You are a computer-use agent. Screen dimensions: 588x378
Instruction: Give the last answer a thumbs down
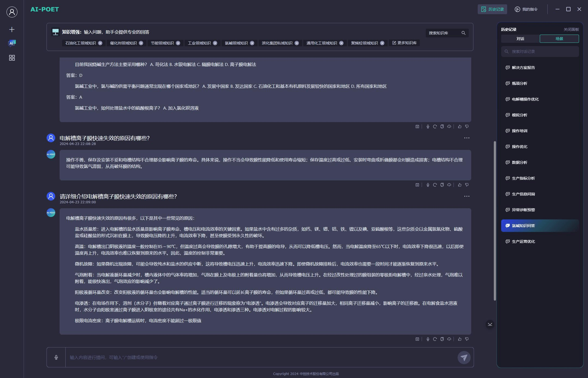point(467,339)
